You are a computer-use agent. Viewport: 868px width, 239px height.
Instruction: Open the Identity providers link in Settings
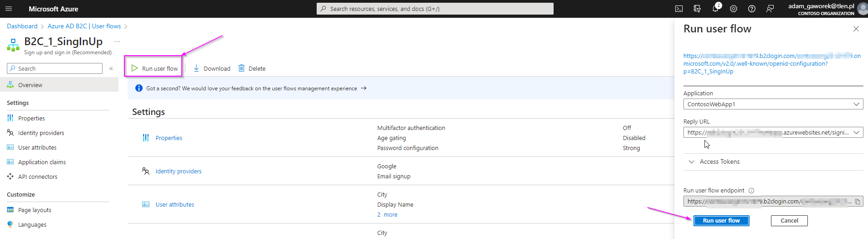(179, 171)
